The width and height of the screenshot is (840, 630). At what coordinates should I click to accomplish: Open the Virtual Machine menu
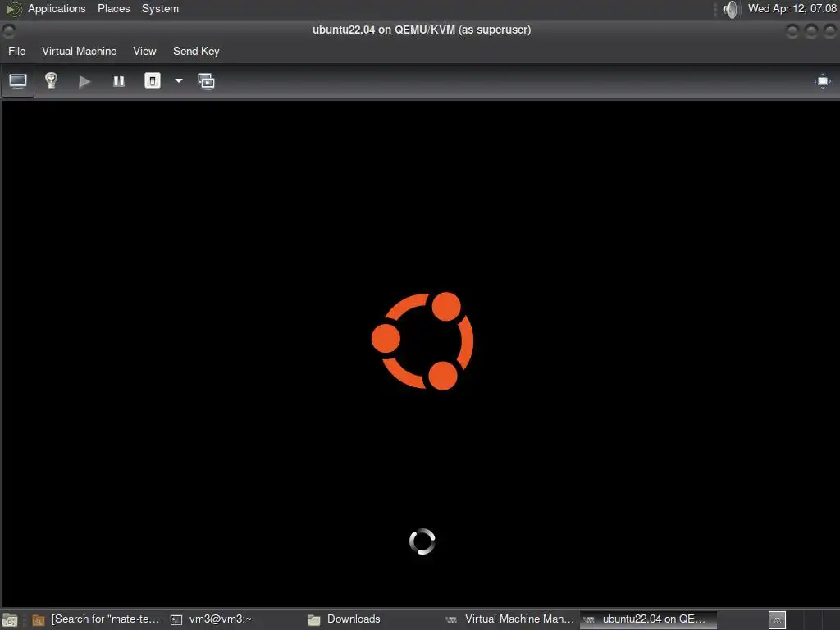[x=80, y=52]
